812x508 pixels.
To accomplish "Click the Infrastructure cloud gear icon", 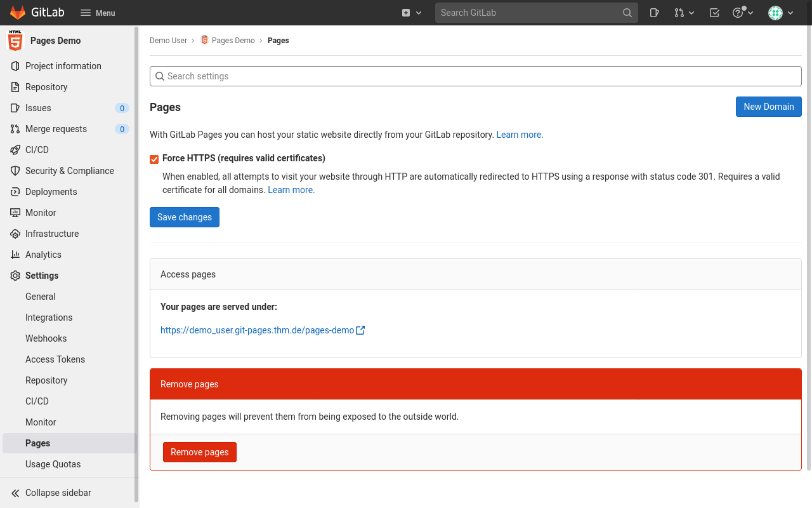I will tap(15, 234).
